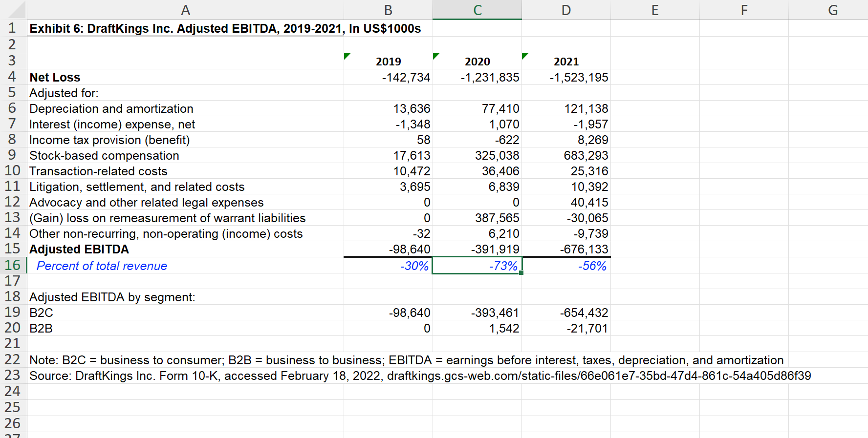Image resolution: width=868 pixels, height=438 pixels.
Task: Select Depreciation and amortization label
Action: [185, 108]
